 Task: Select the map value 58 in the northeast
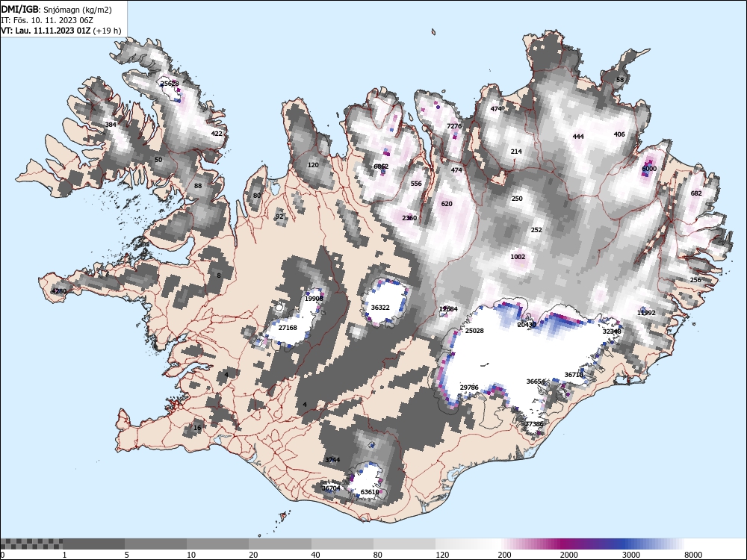[620, 80]
